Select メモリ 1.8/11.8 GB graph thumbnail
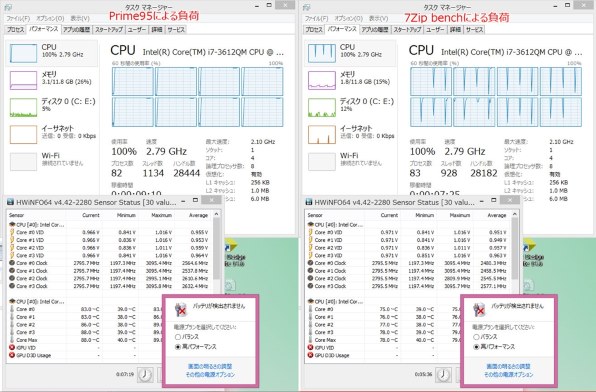The height and width of the screenshot is (392, 596). click(x=322, y=80)
